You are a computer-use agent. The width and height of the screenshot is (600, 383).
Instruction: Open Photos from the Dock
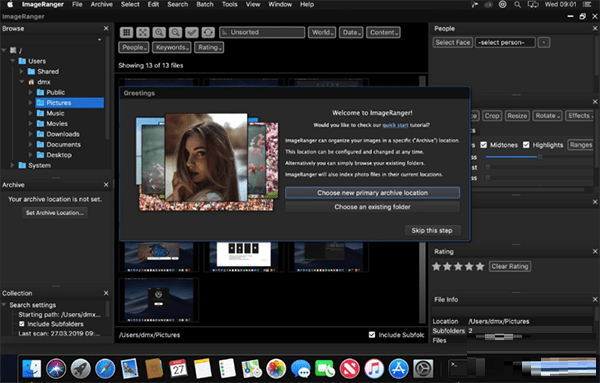point(276,368)
